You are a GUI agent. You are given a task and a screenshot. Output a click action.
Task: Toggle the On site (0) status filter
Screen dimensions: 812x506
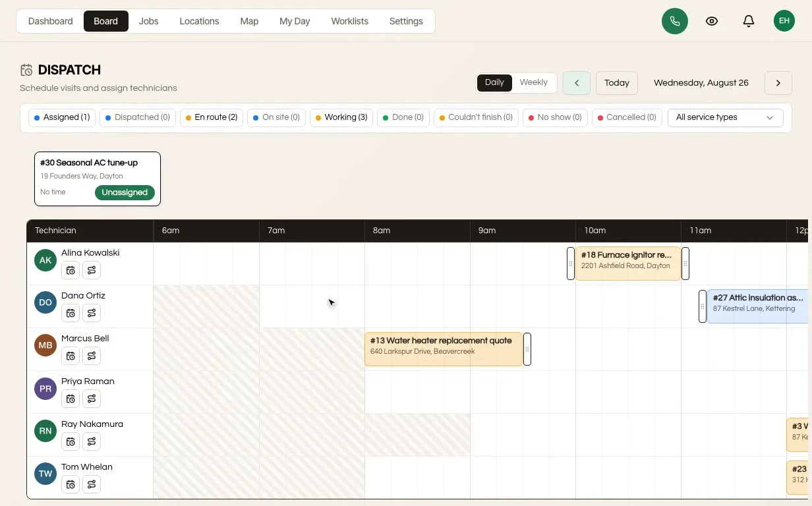276,117
